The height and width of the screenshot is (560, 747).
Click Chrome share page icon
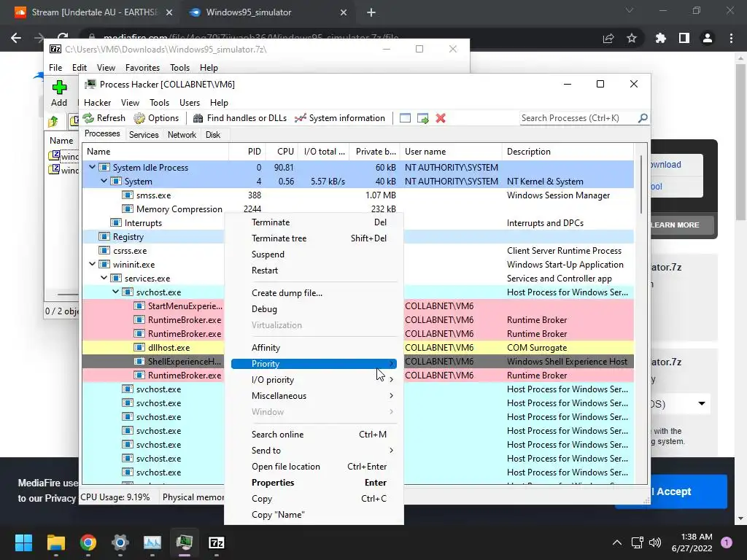click(x=608, y=38)
